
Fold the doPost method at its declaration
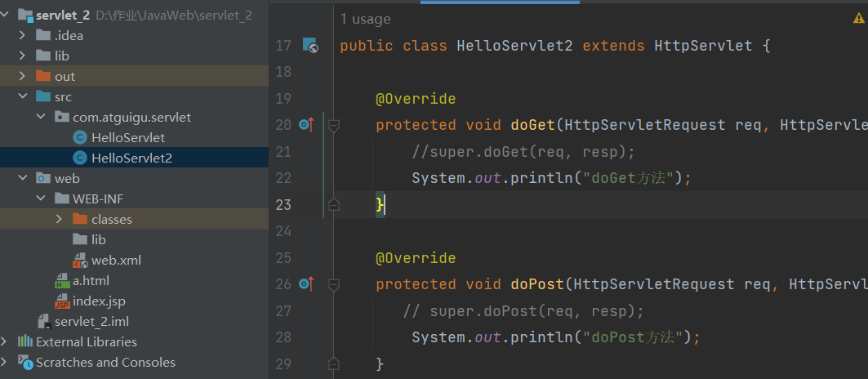click(x=333, y=284)
